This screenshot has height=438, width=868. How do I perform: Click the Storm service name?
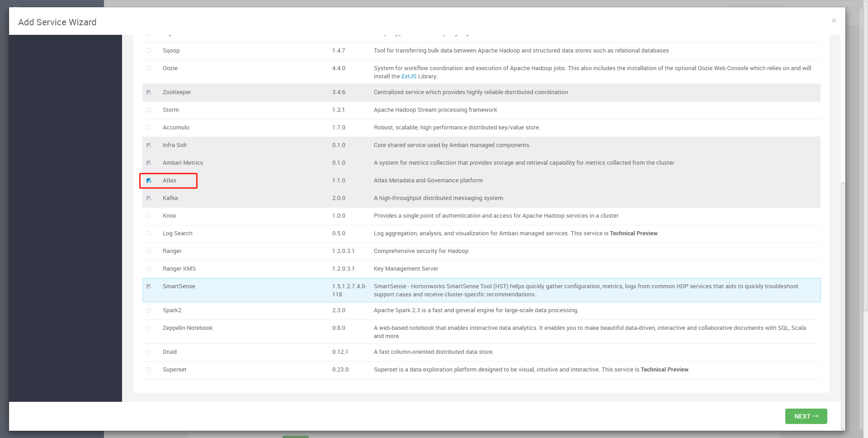pos(171,110)
